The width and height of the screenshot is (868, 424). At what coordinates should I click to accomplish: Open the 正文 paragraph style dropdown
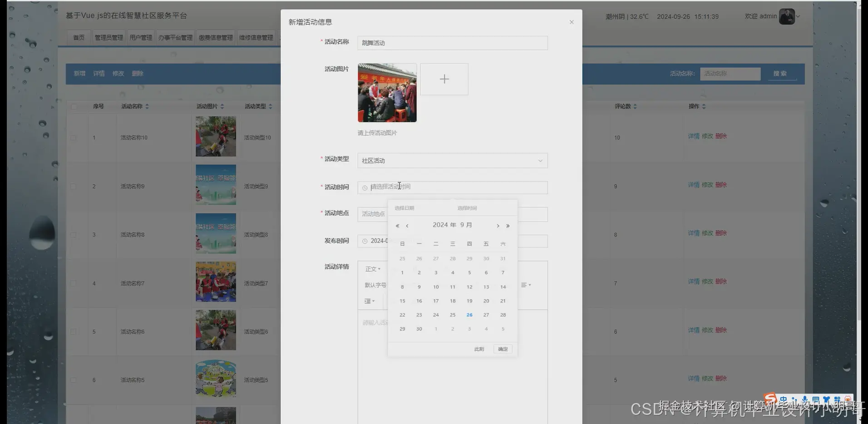(x=372, y=269)
